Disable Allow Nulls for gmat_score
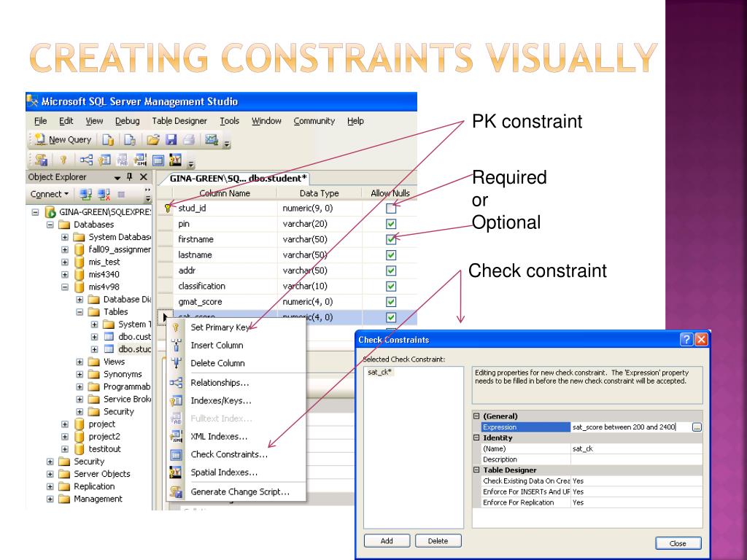 tap(391, 302)
